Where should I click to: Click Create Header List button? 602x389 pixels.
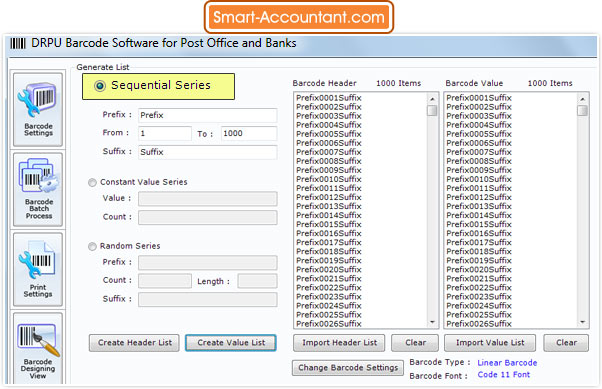[x=134, y=343]
